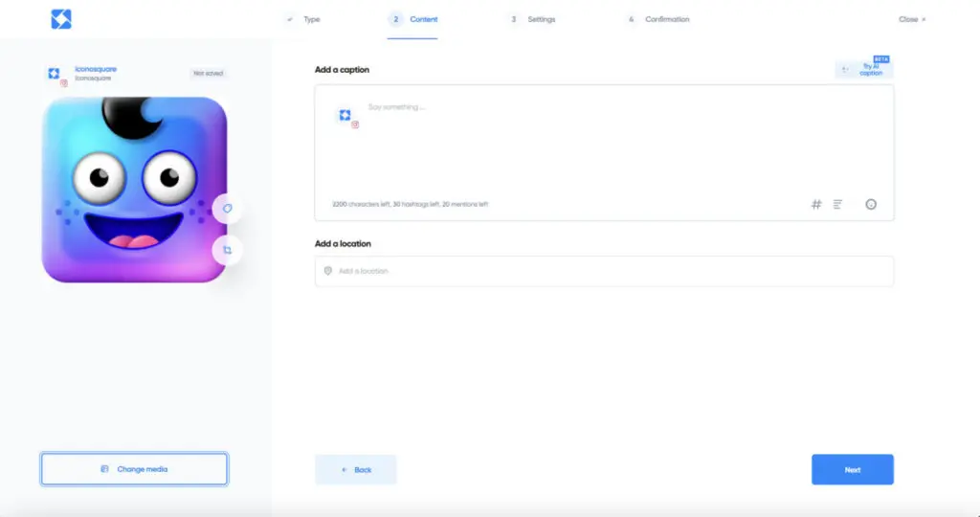The width and height of the screenshot is (980, 517).
Task: Click the location pin icon
Action: (328, 271)
